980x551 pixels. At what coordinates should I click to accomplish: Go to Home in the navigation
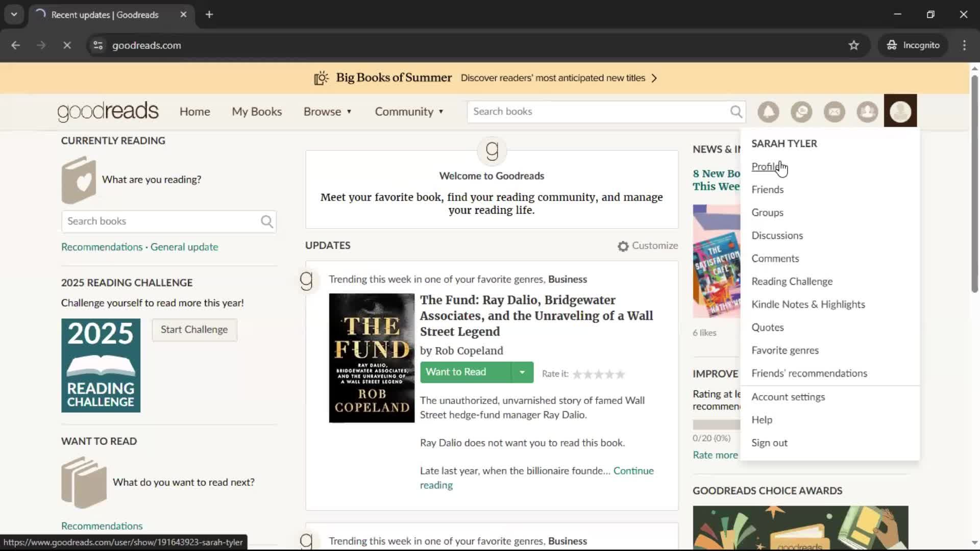coord(195,112)
